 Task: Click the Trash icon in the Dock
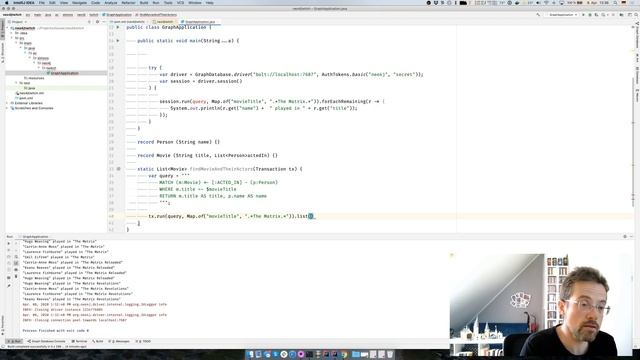pos(390,354)
